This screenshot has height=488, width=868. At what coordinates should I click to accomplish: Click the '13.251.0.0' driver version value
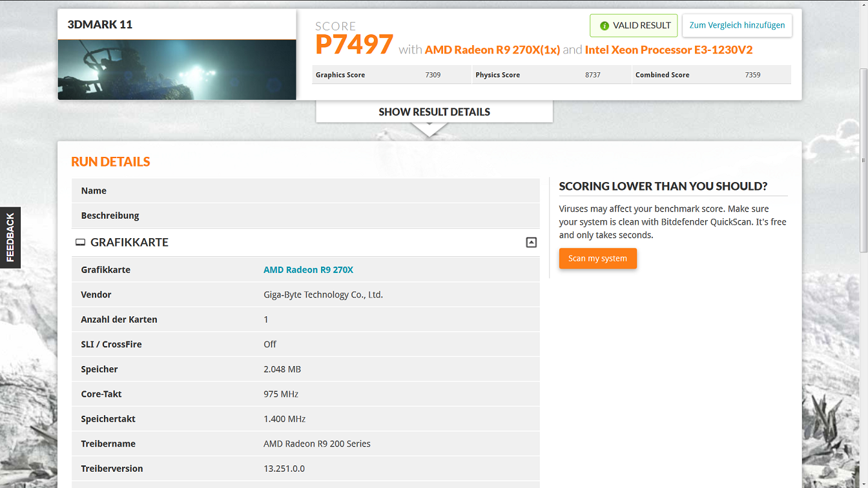click(x=284, y=469)
